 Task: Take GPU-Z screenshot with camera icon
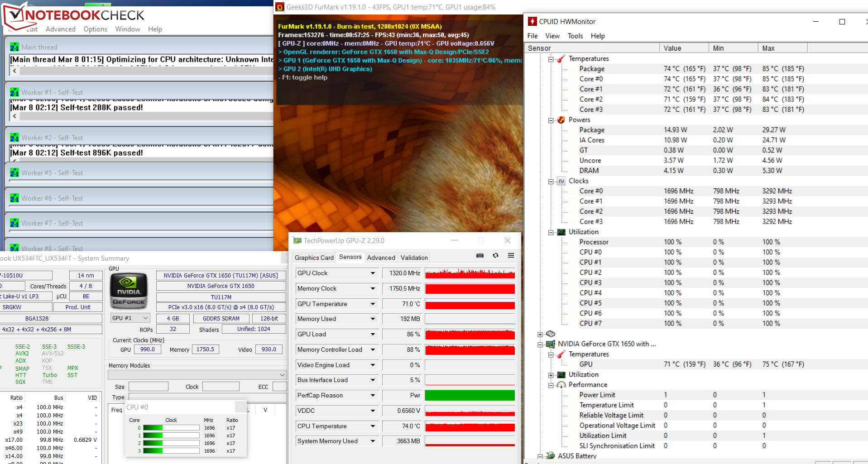pos(480,256)
